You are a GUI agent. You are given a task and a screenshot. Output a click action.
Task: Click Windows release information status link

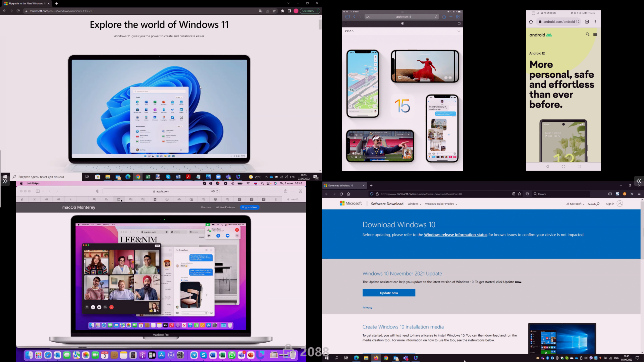coord(455,235)
